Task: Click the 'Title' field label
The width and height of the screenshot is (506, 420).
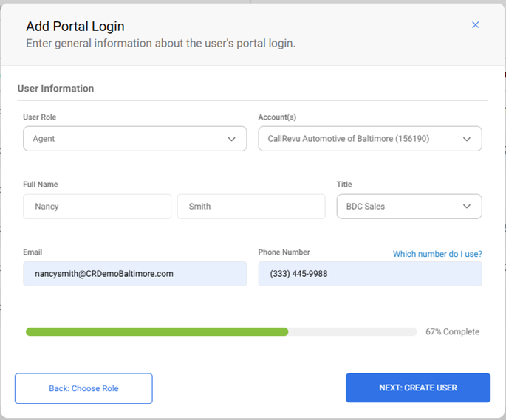Action: 344,185
